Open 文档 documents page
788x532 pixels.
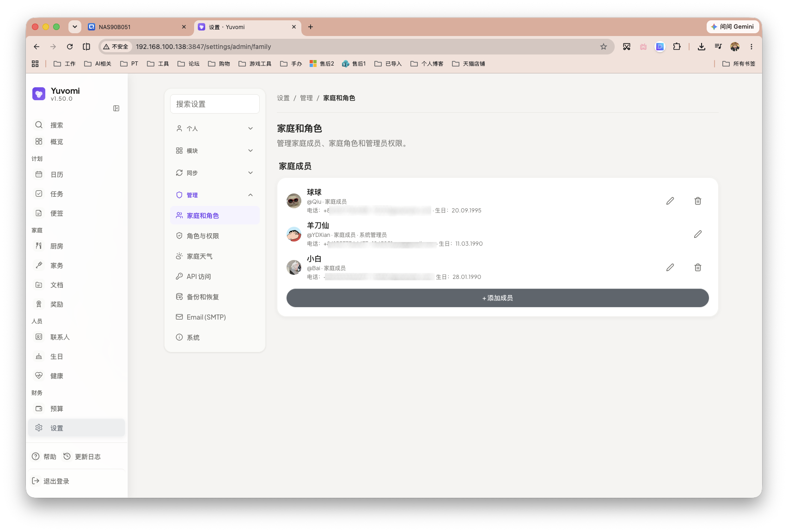pyautogui.click(x=77, y=285)
